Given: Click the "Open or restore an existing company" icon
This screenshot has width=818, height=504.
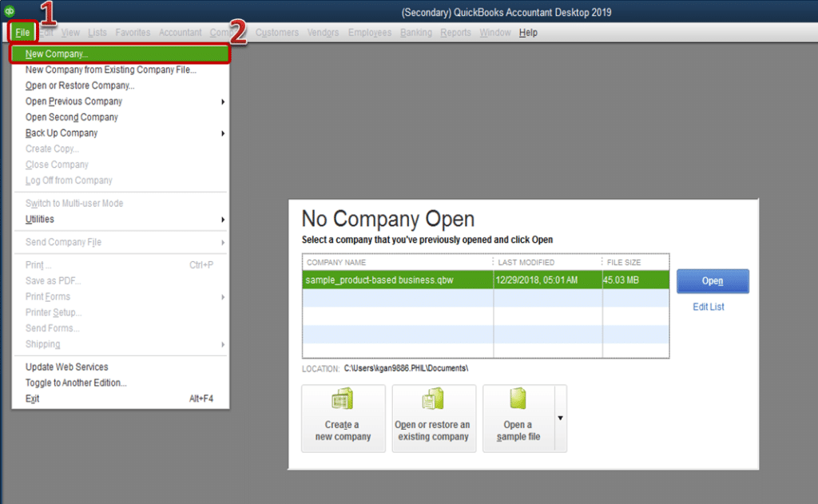Looking at the screenshot, I should [434, 417].
